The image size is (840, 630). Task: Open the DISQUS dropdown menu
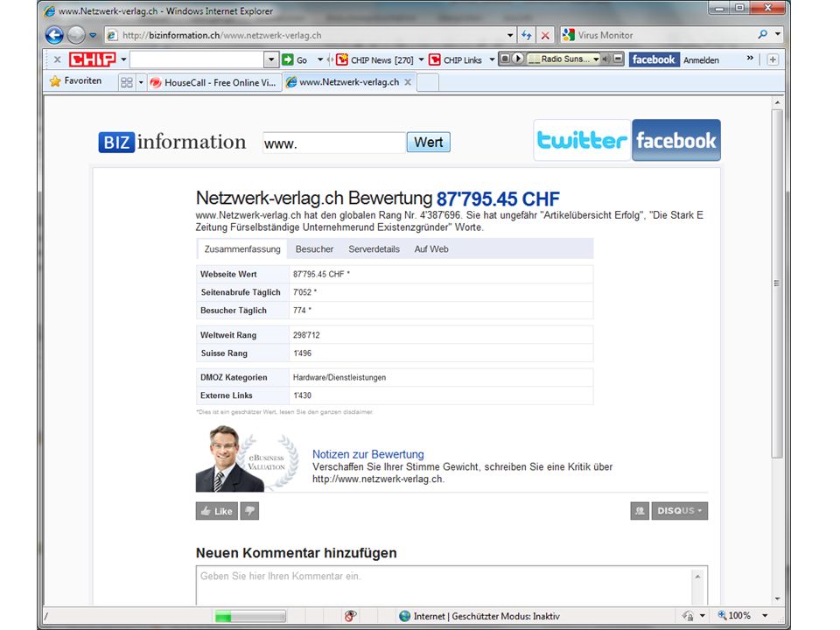[679, 510]
